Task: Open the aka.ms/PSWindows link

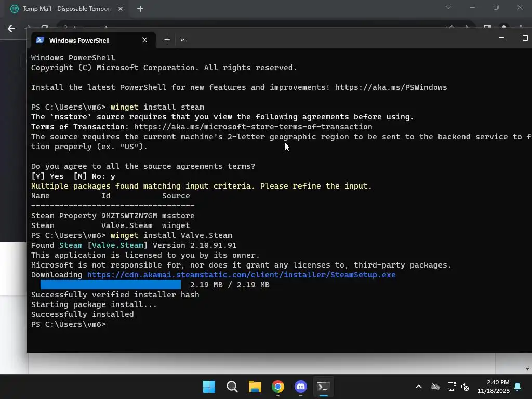Action: (x=391, y=87)
